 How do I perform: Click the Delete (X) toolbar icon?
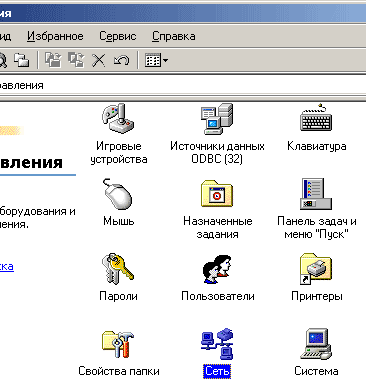(99, 60)
